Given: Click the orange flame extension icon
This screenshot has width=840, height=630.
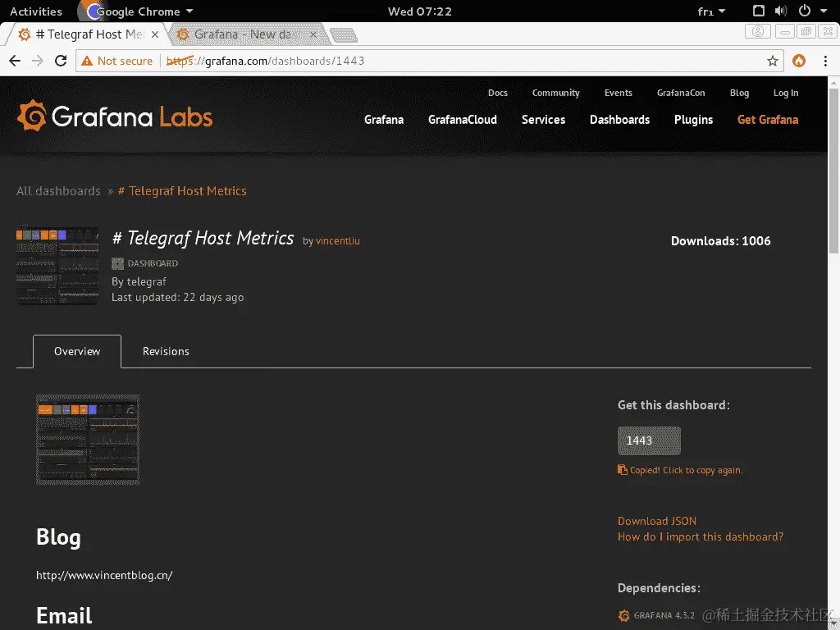Looking at the screenshot, I should point(799,61).
